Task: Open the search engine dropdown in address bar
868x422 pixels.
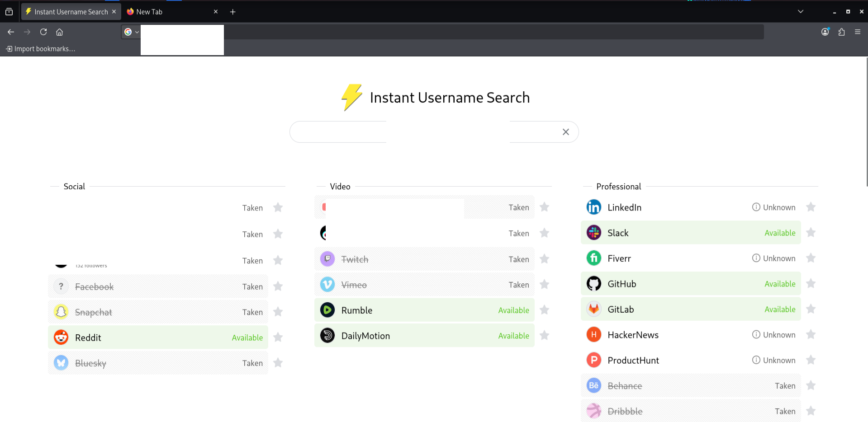Action: [x=132, y=32]
